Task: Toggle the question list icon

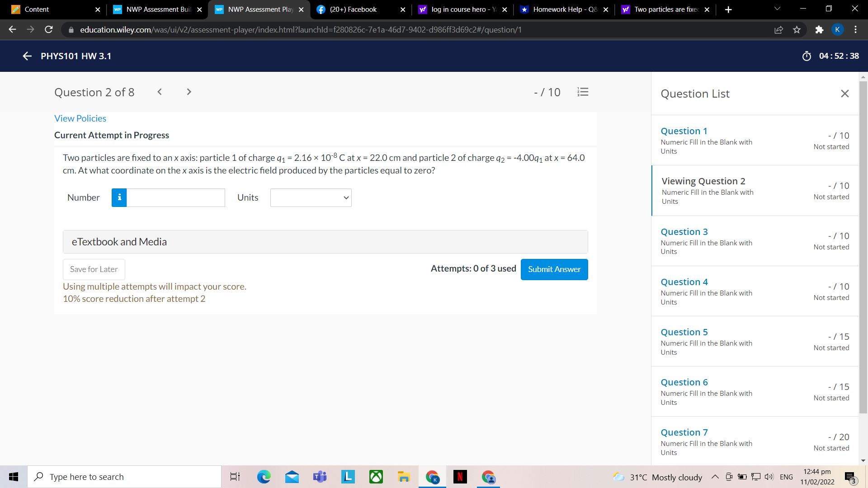Action: point(583,92)
